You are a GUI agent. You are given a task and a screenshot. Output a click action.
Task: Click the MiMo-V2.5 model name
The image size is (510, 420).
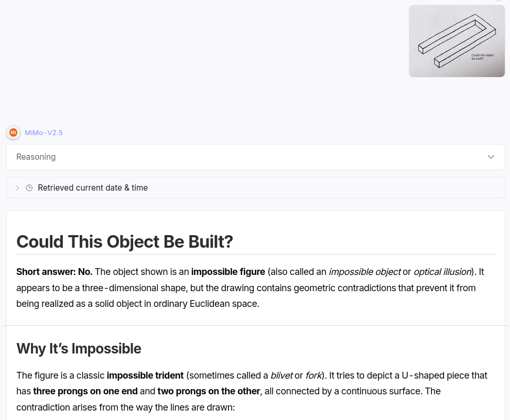pyautogui.click(x=44, y=132)
